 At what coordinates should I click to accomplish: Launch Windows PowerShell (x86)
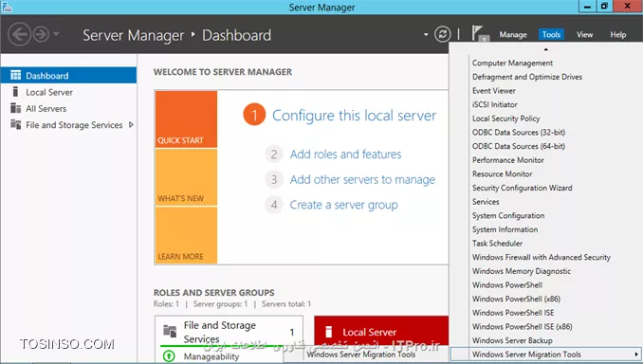pyautogui.click(x=516, y=300)
